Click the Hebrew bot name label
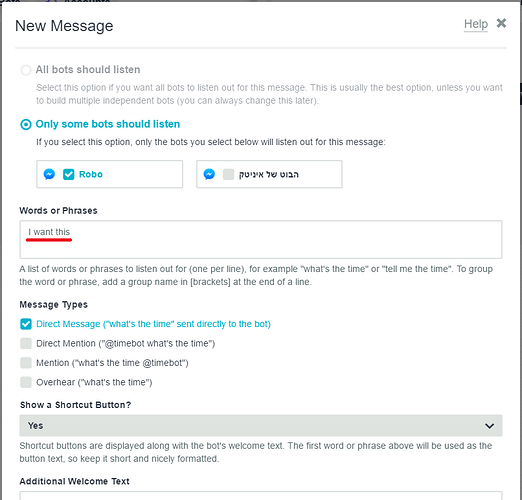The image size is (522, 500). click(269, 174)
